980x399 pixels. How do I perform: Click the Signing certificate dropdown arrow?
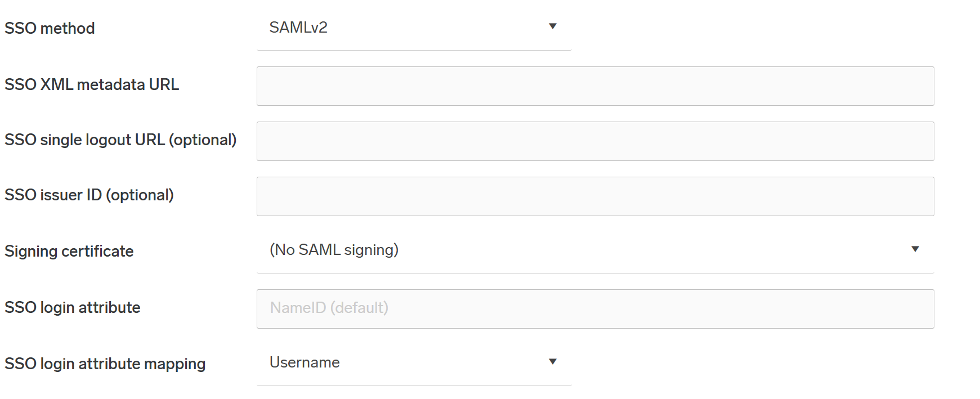tap(915, 249)
